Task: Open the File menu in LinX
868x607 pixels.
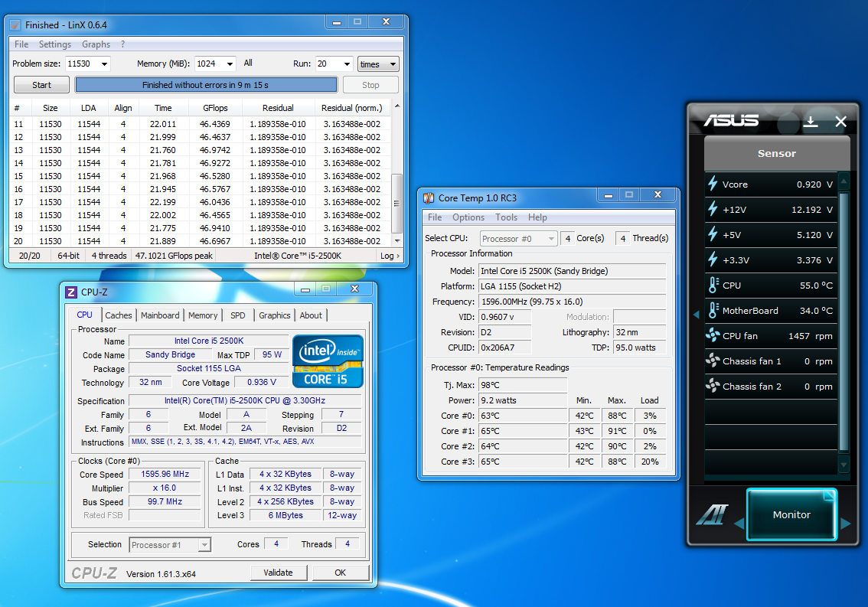Action: click(21, 44)
